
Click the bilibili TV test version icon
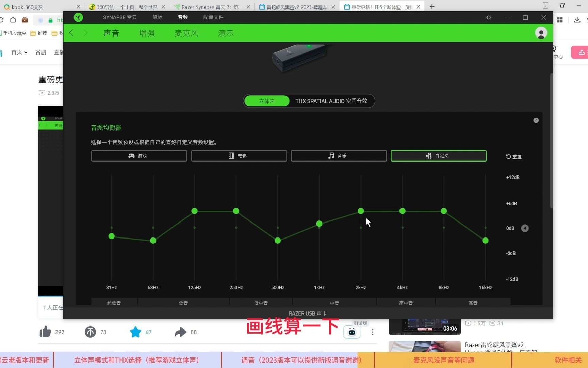tap(352, 332)
